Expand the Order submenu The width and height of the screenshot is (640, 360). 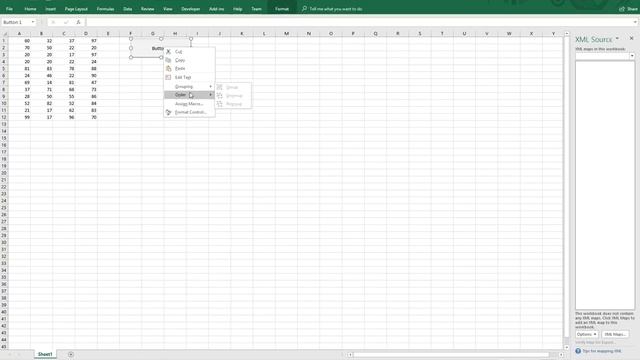pyautogui.click(x=189, y=95)
